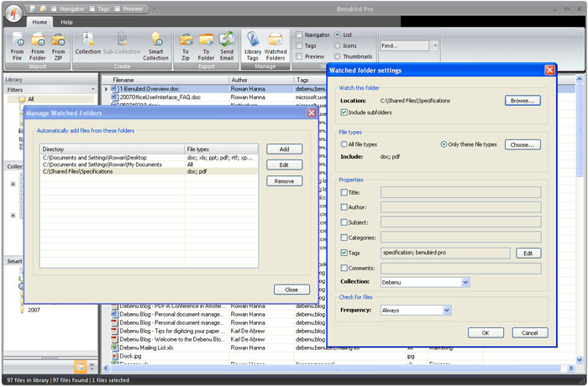
Task: Click Choose to pick file types
Action: (x=522, y=144)
